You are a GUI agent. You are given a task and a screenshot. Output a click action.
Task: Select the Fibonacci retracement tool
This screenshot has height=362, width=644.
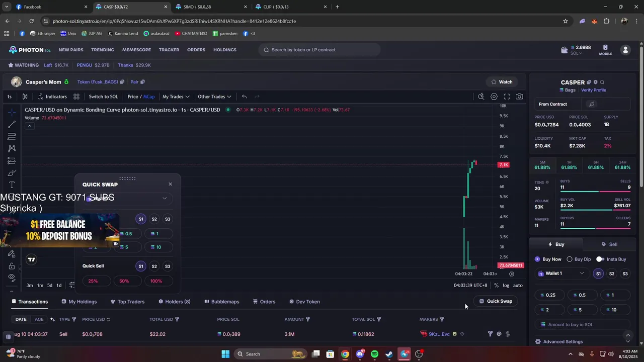point(12,136)
